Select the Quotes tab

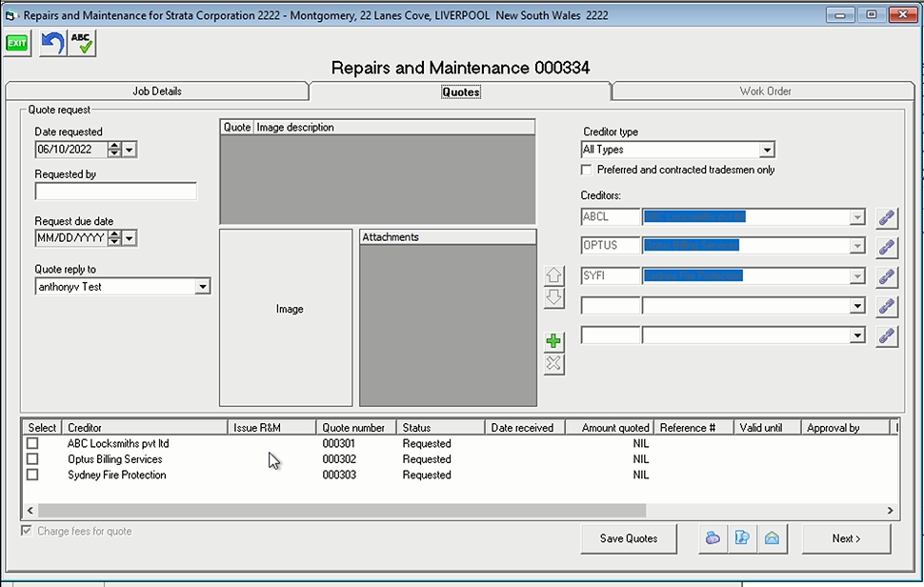click(461, 91)
